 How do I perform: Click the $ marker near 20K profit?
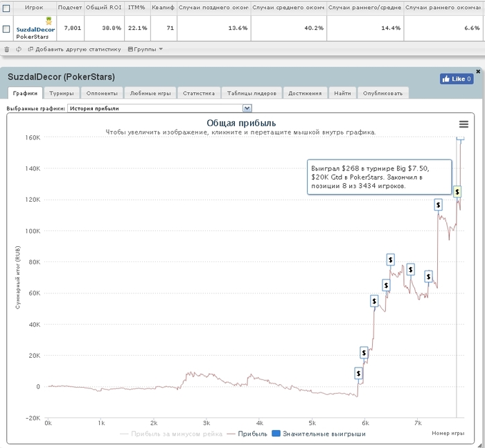click(364, 352)
